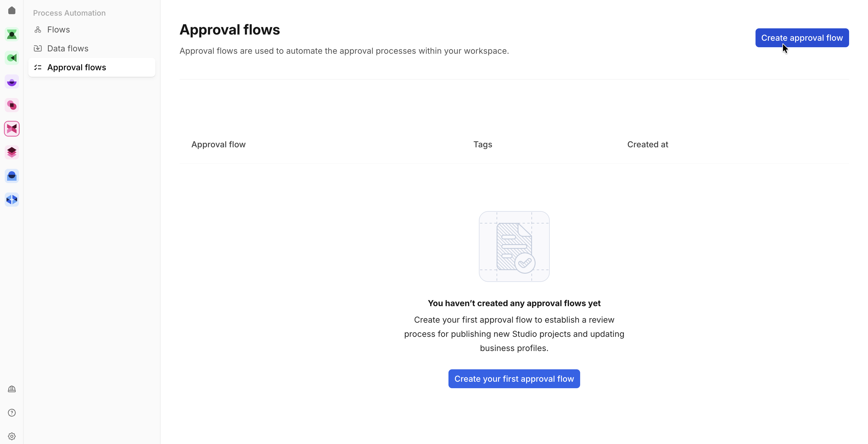This screenshot has height=444, width=868.
Task: Click the hard hat icon in sidebar
Action: point(12,389)
